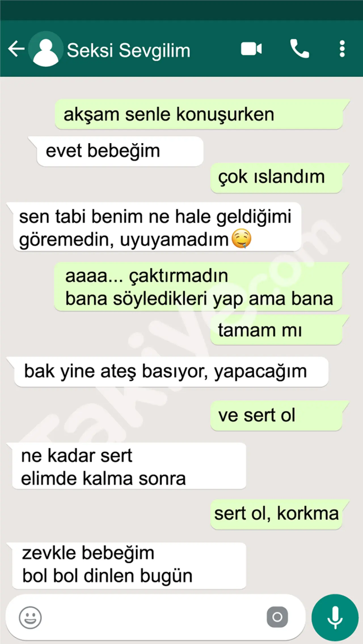
Task: Tap the 'sert ol, korkma' message
Action: tap(280, 514)
